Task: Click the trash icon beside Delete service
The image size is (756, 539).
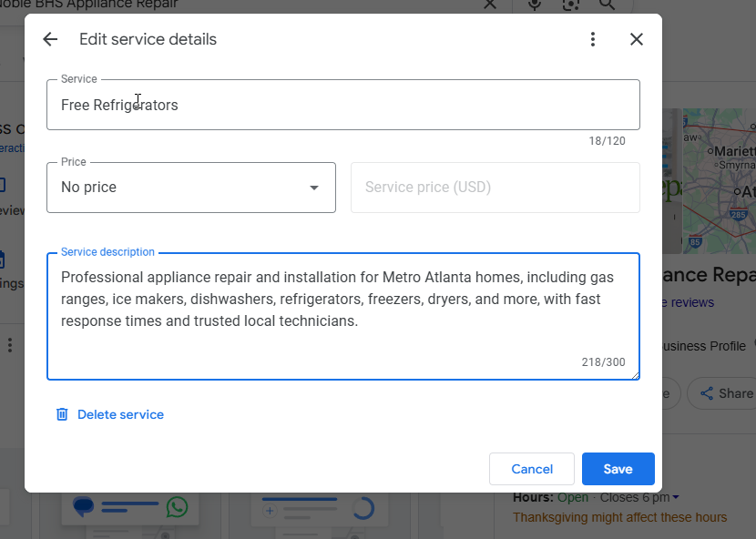Action: (62, 414)
